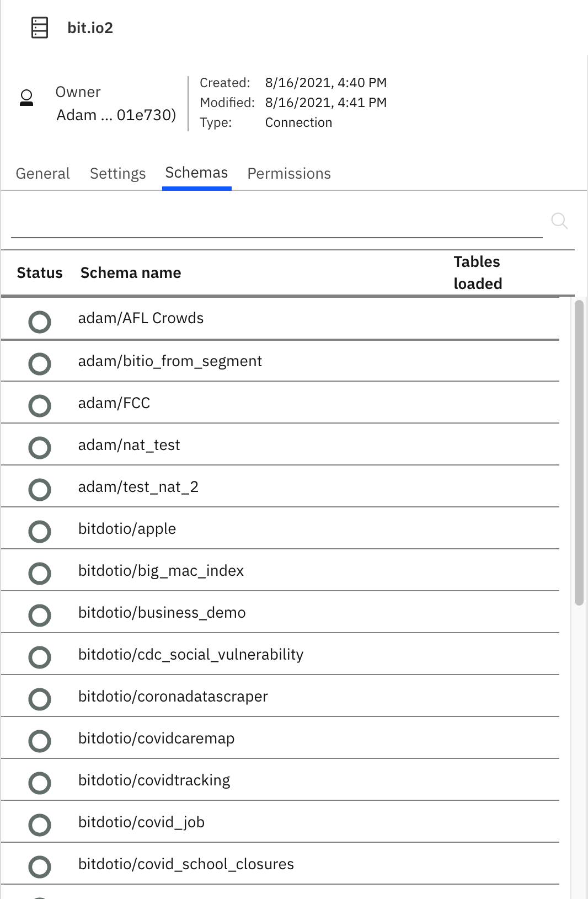Go to the Permissions tab
The width and height of the screenshot is (588, 899).
coord(289,174)
